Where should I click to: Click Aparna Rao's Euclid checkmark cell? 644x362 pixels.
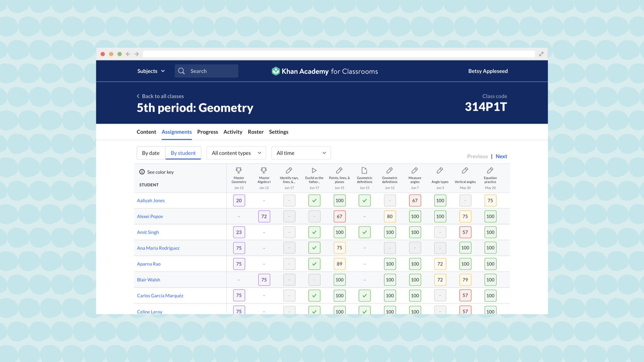point(314,264)
